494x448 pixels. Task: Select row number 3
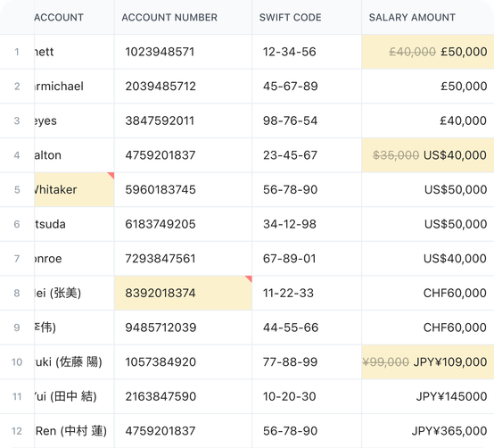pos(17,120)
